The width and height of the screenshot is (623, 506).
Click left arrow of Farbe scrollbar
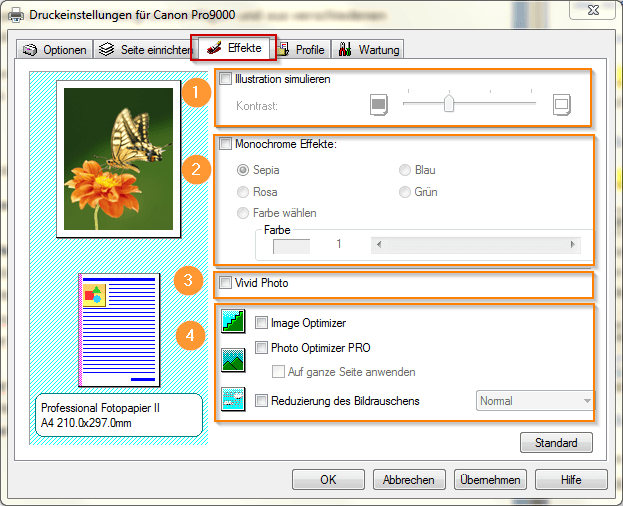379,244
